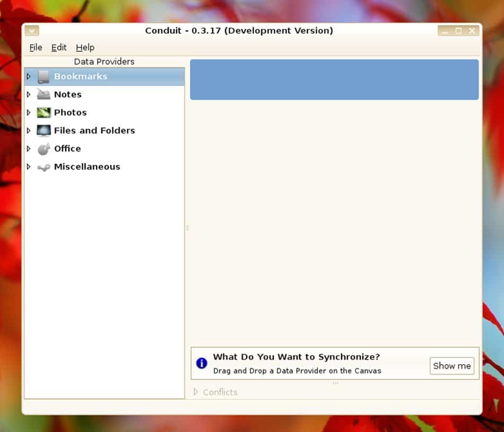This screenshot has height=432, width=504.
Task: Click the Office category icon
Action: tap(44, 149)
